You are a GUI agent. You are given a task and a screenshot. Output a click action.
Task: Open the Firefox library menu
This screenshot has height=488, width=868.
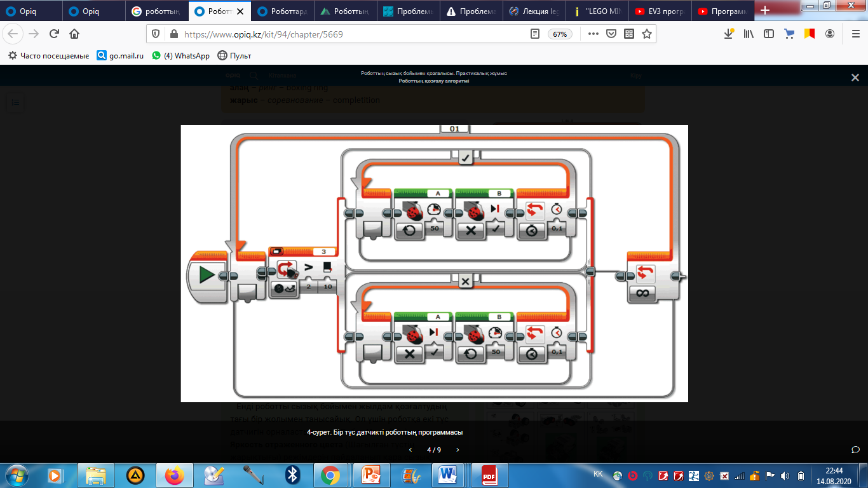coord(749,34)
